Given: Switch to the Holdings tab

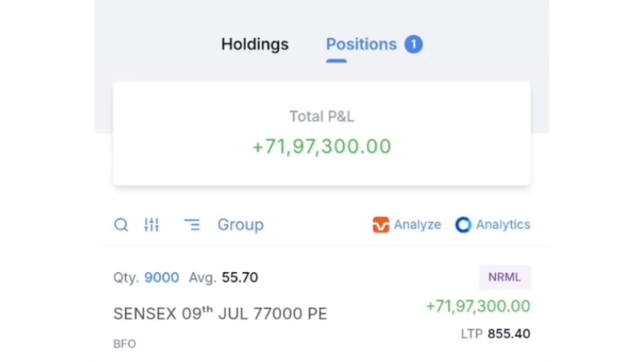Looking at the screenshot, I should [255, 44].
